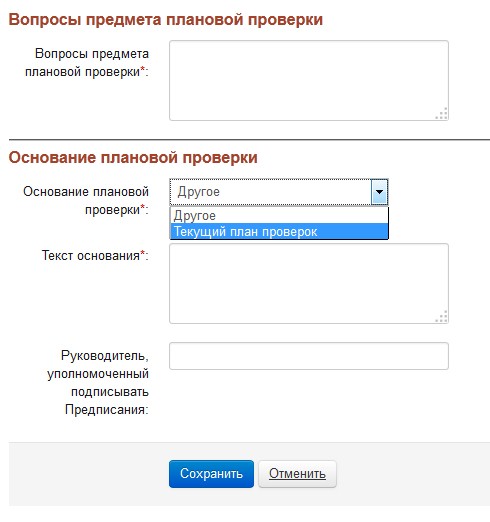Screen dimensions: 490x522
Task: Click the dropdown arrow of Основание плановой проверки
Action: pos(379,192)
